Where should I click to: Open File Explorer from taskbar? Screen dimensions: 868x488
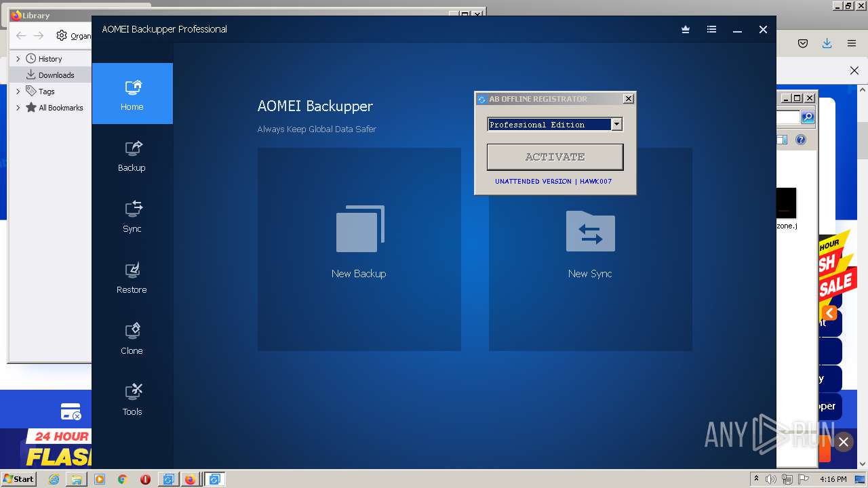[x=77, y=479]
